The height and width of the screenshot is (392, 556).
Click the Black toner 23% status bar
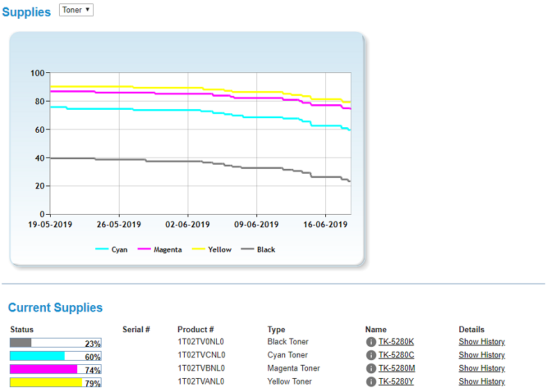(56, 343)
